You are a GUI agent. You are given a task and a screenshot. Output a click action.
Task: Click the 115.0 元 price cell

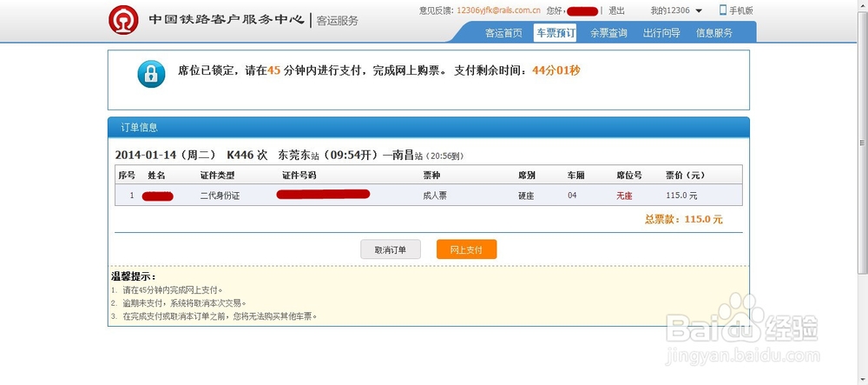[x=681, y=196]
